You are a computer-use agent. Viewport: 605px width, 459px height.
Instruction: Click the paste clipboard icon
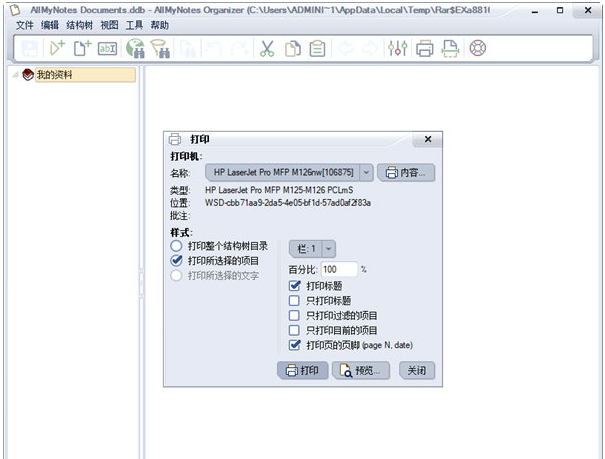pos(317,48)
